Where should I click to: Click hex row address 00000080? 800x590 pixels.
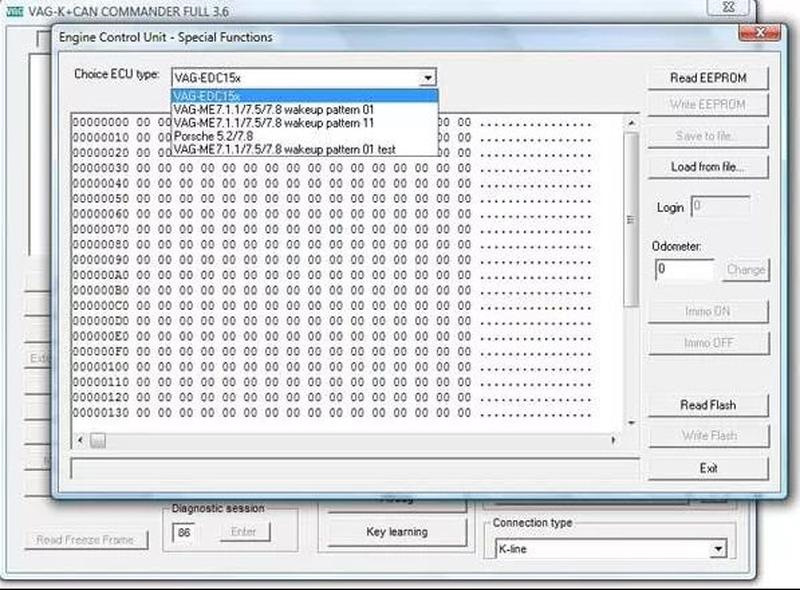click(x=101, y=244)
